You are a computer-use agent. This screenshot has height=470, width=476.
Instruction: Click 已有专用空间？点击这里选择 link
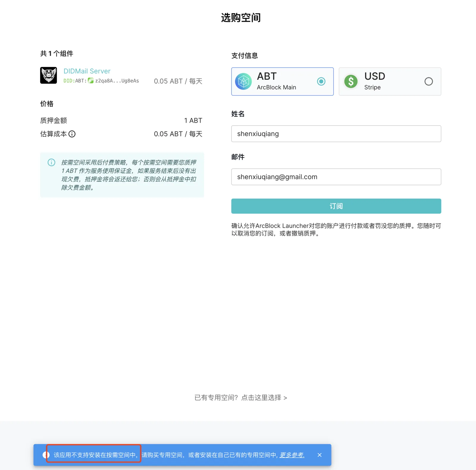point(241,398)
